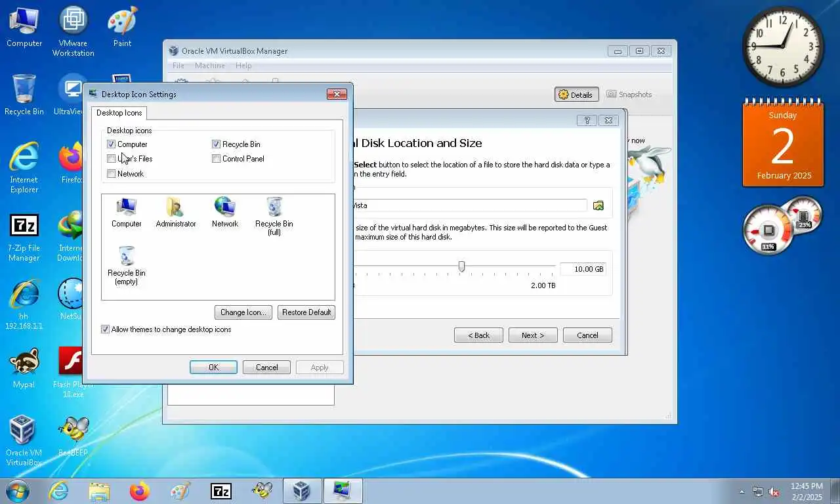Enable the User's Files checkbox
Screen dimensions: 840x504
[x=111, y=159]
